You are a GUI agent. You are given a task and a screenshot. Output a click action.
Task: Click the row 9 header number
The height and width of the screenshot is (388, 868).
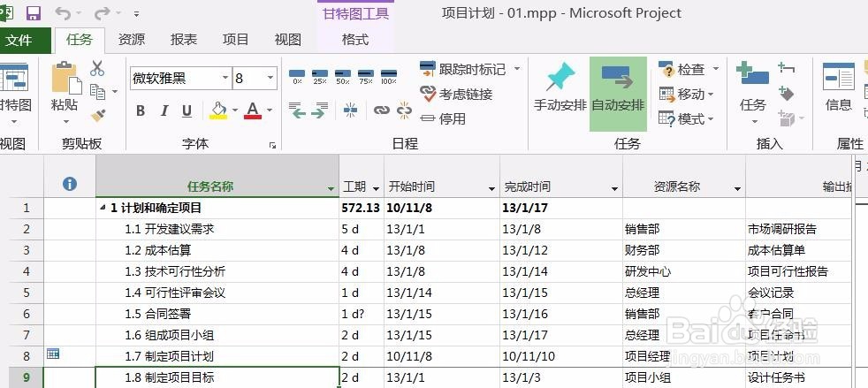click(26, 378)
